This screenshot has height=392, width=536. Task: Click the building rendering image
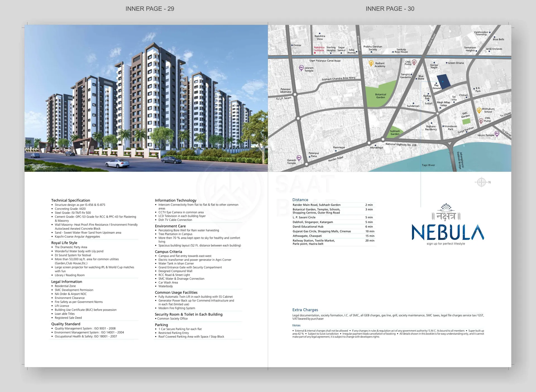[146, 98]
